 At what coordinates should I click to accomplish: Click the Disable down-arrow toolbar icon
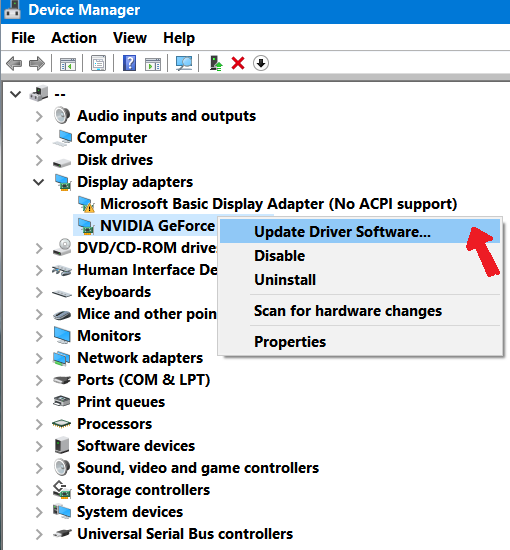coord(261,63)
